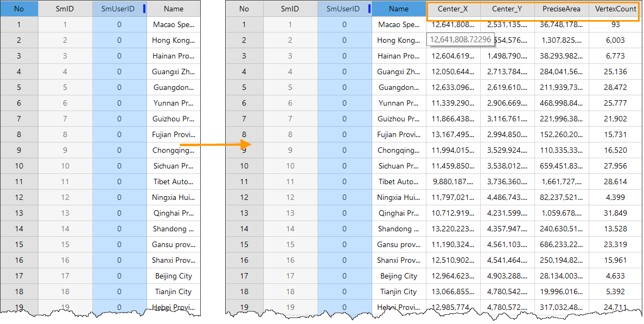Click the Center_X column header

coord(453,9)
